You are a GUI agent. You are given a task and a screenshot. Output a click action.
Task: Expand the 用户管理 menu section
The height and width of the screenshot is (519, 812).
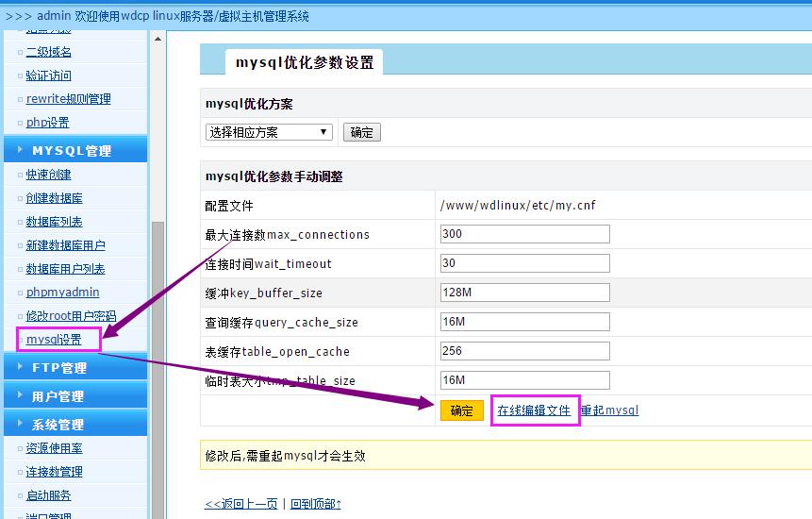tap(75, 396)
